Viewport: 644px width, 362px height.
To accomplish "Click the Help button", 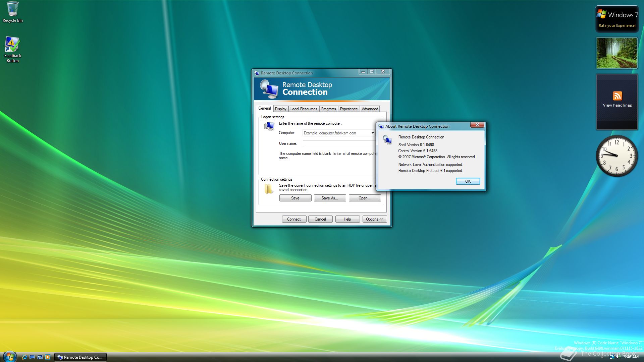I will 347,219.
